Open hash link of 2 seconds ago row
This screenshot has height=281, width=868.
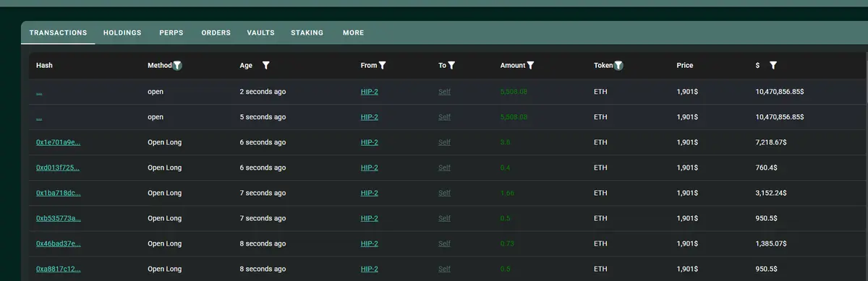tap(39, 92)
